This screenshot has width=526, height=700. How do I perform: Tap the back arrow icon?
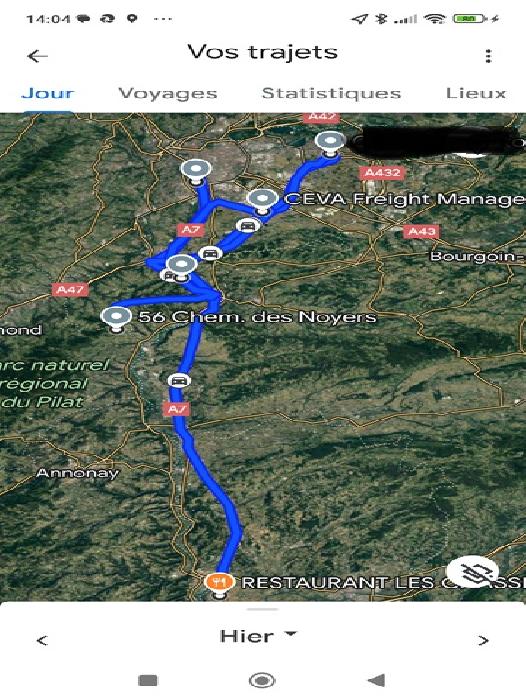(x=37, y=56)
